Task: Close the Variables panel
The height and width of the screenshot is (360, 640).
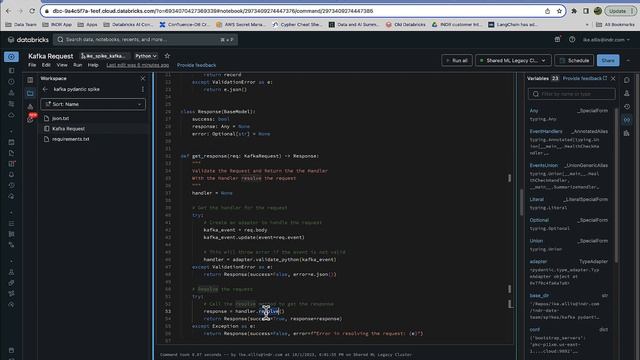Action: pyautogui.click(x=613, y=78)
